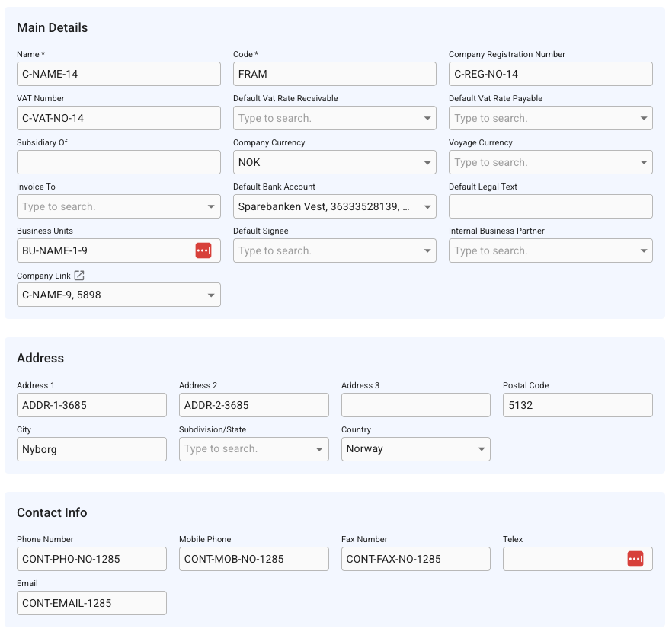Expand the Invoice To dropdown

click(211, 206)
